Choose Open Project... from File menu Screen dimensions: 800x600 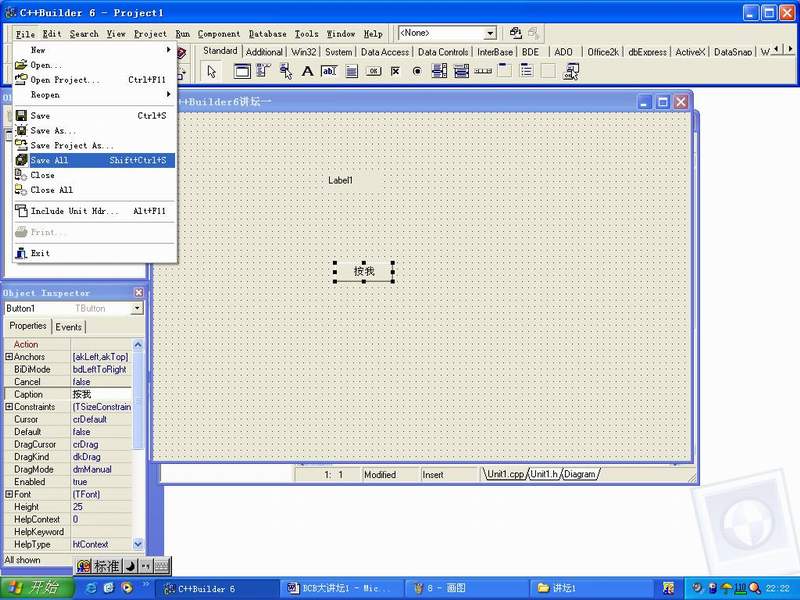coord(94,80)
